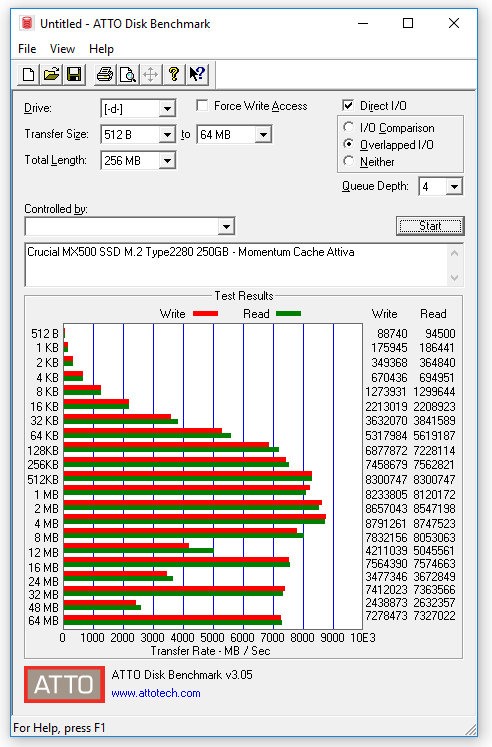492x747 pixels.
Task: Click the 512KB read value 8300747
Action: tap(434, 480)
